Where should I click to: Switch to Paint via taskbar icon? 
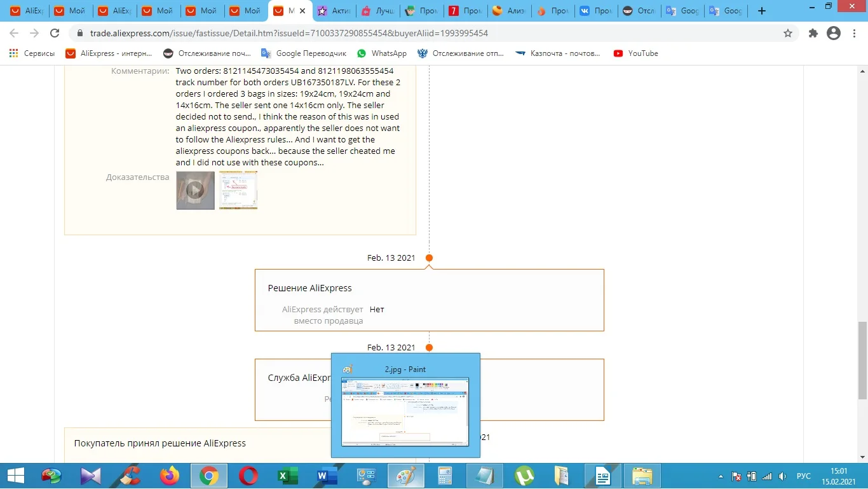[x=405, y=476]
